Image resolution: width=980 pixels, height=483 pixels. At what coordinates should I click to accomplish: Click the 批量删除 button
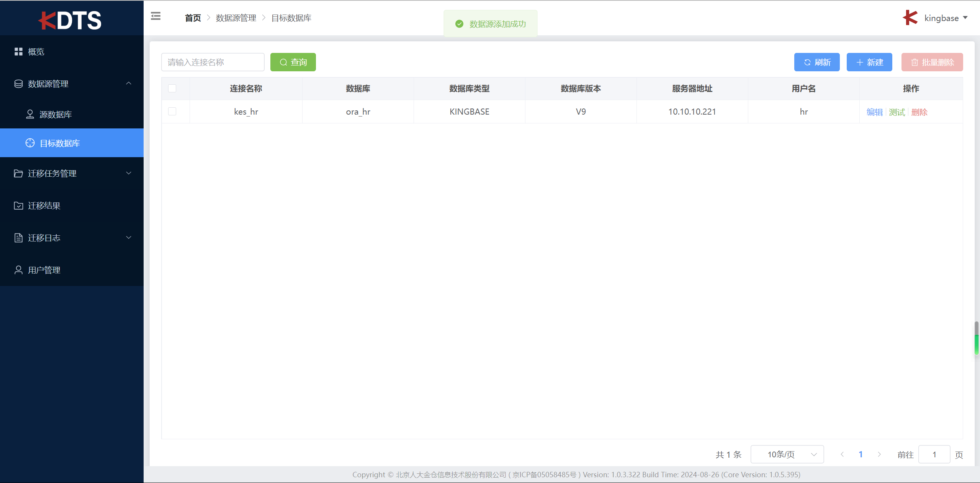tap(932, 62)
